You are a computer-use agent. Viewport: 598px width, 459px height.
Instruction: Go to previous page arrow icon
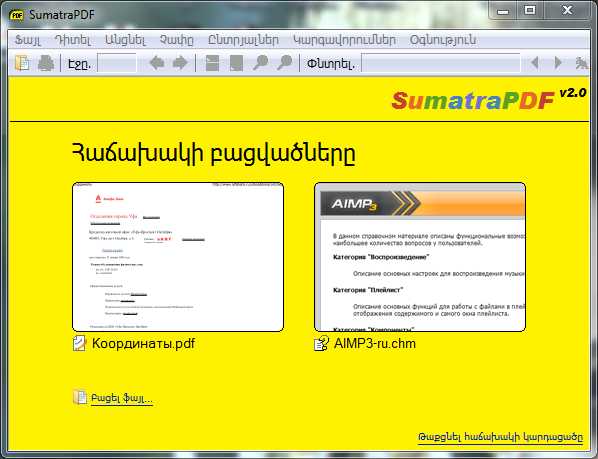(x=156, y=63)
